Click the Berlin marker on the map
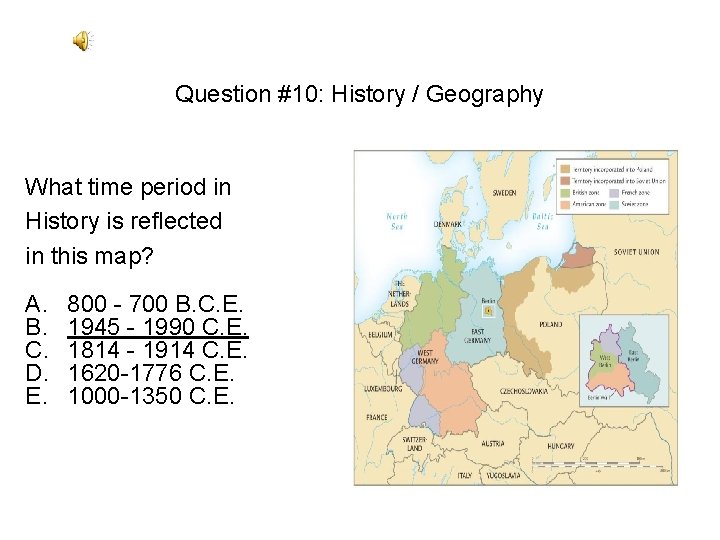720x540 pixels. (488, 311)
